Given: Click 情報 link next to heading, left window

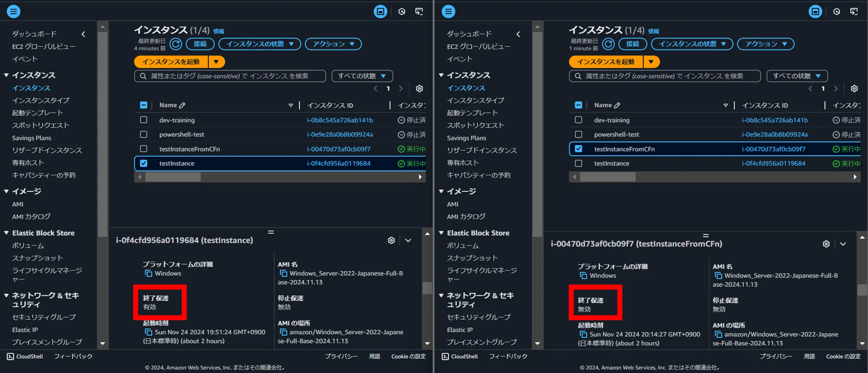Looking at the screenshot, I should (x=219, y=31).
